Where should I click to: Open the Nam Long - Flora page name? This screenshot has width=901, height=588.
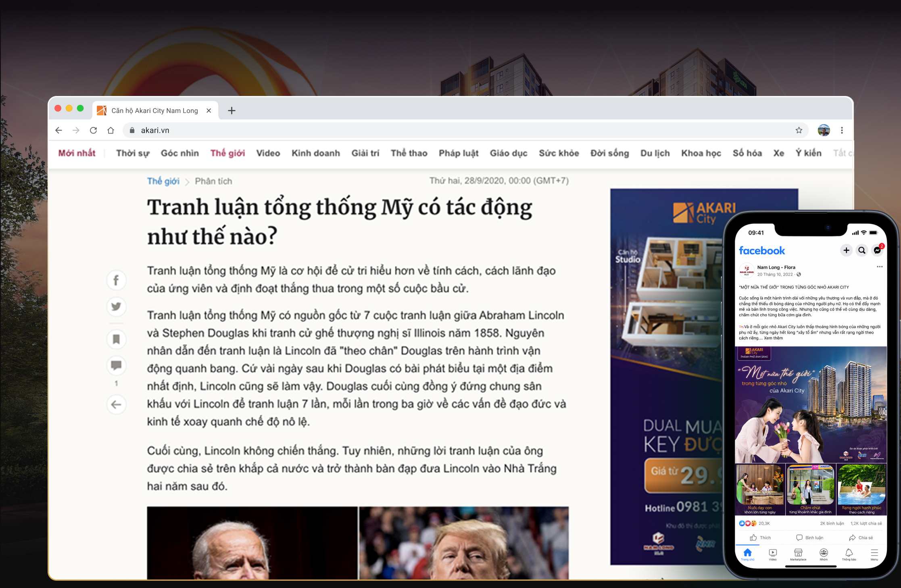click(x=776, y=267)
